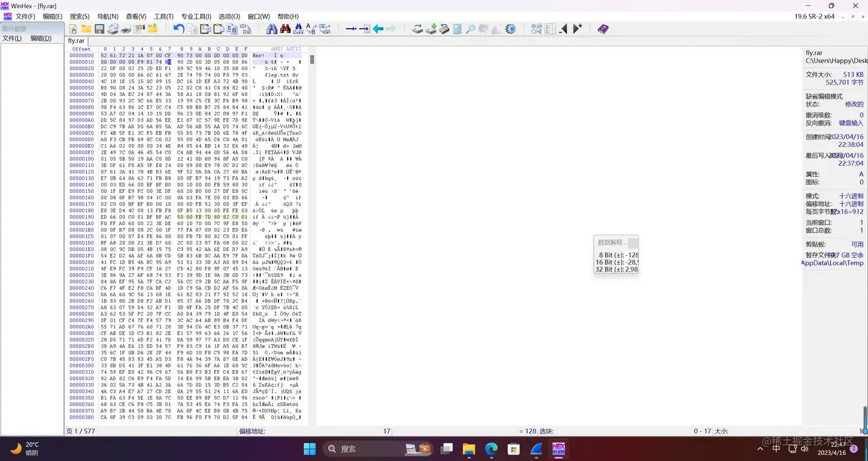Open options with the blue gear icon
Image resolution: width=868 pixels, height=461 pixels.
[510, 29]
